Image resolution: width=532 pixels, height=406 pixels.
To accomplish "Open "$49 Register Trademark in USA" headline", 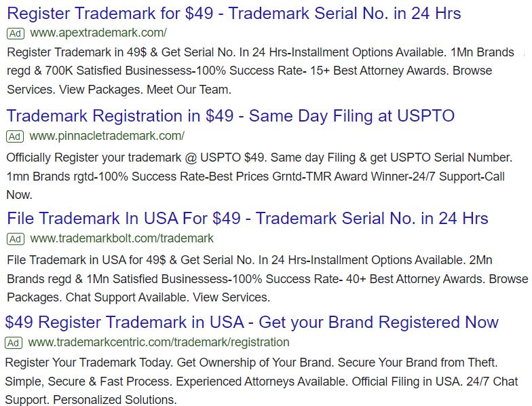I will pos(252,322).
